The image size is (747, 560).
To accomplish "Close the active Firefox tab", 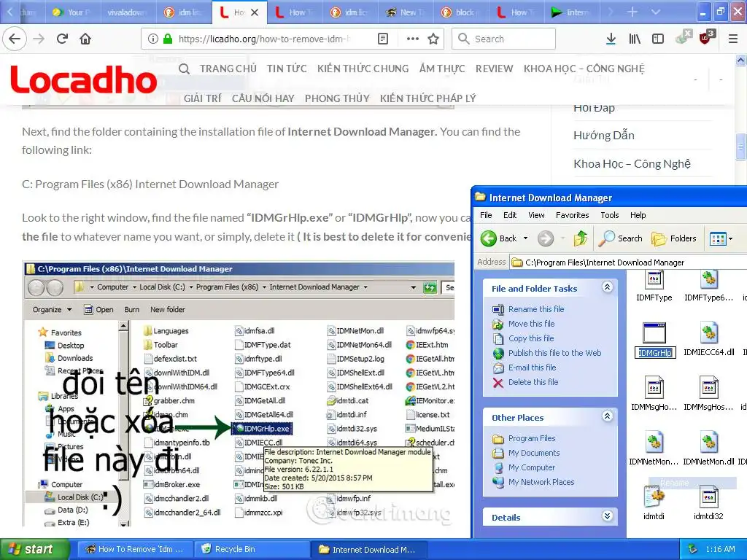I will pyautogui.click(x=255, y=12).
